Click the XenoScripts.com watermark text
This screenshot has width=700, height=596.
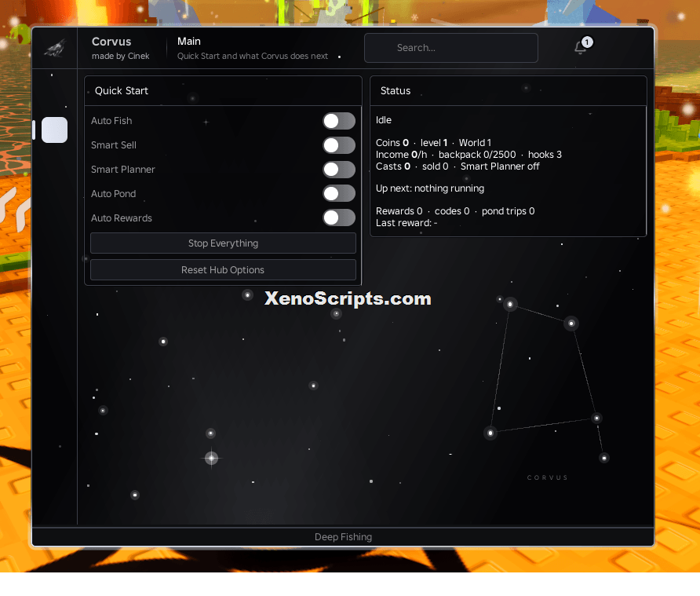[x=348, y=298]
